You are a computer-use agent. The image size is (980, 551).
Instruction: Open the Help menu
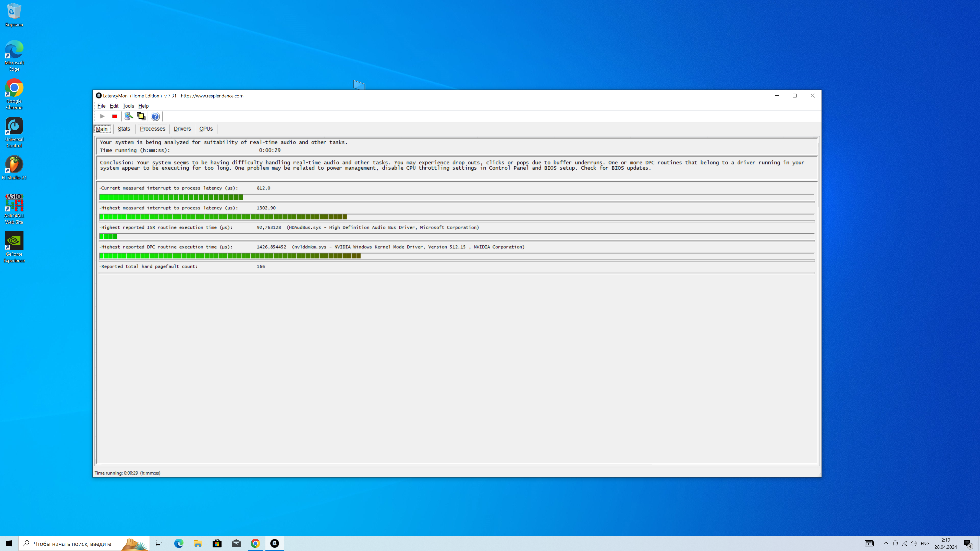[143, 106]
